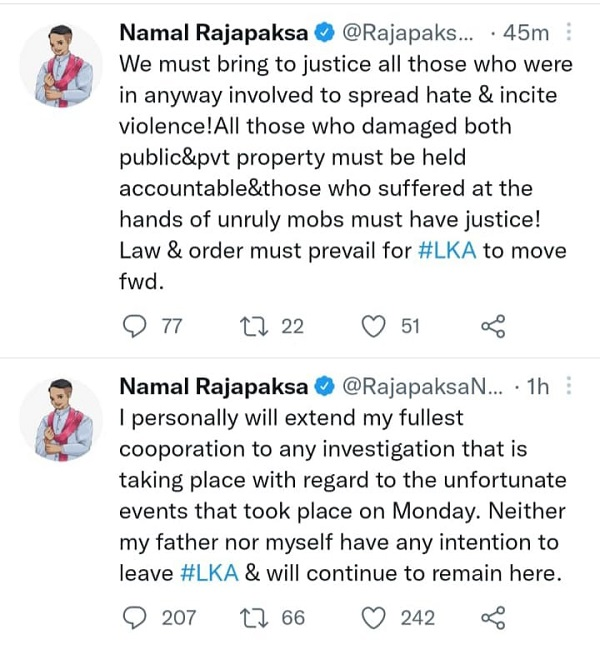Screen dimensions: 600x654
Task: Retweet the tweet with 66 retweets
Action: pos(254,618)
